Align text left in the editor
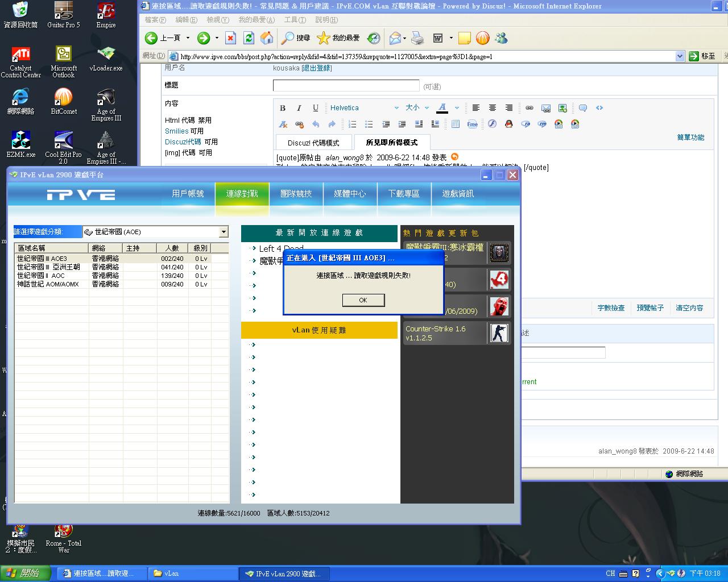Viewport: 728px width, 582px height. pos(476,108)
